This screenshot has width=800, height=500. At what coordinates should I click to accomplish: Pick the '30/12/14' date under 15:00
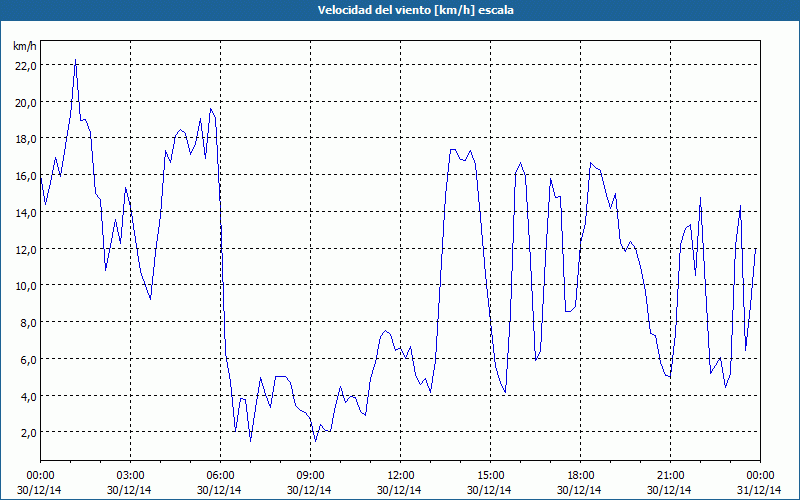click(x=489, y=490)
